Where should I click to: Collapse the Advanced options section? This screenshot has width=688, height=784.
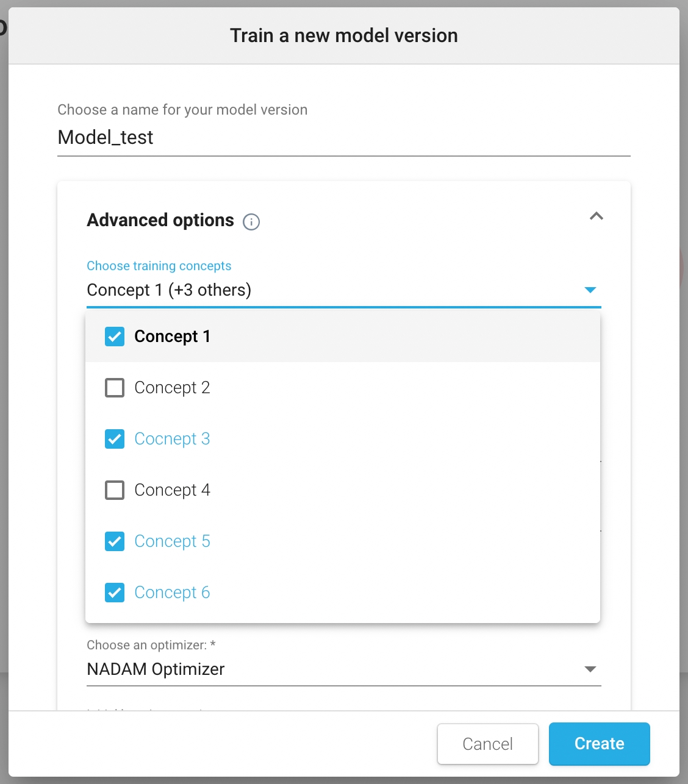click(596, 216)
